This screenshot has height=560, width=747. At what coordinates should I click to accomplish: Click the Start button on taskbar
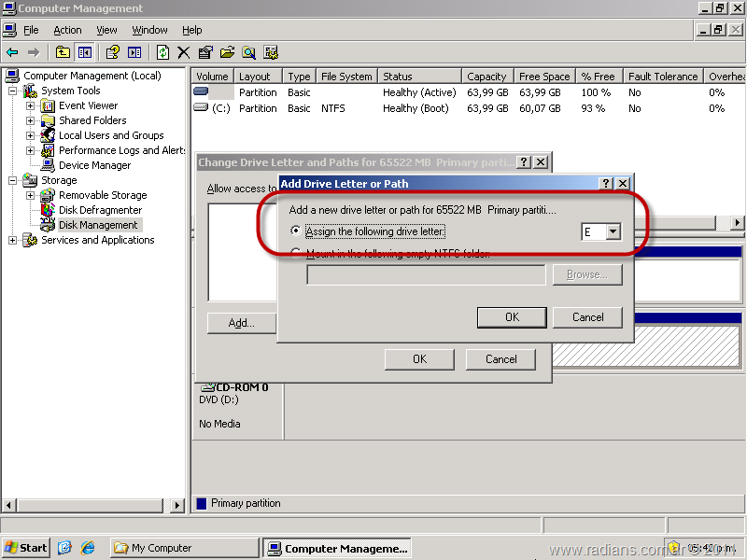click(x=26, y=548)
